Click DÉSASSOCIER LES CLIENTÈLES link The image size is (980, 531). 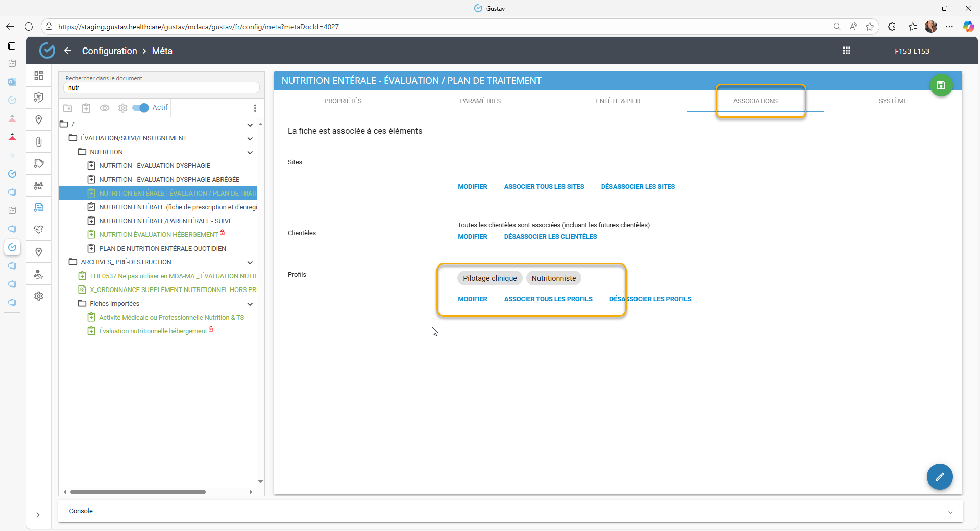(x=550, y=237)
